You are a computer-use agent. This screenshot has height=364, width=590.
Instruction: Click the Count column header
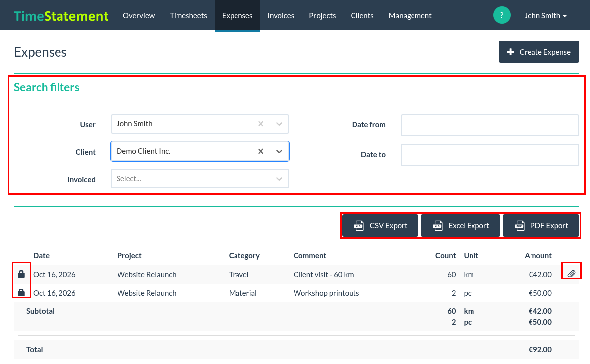coord(446,255)
